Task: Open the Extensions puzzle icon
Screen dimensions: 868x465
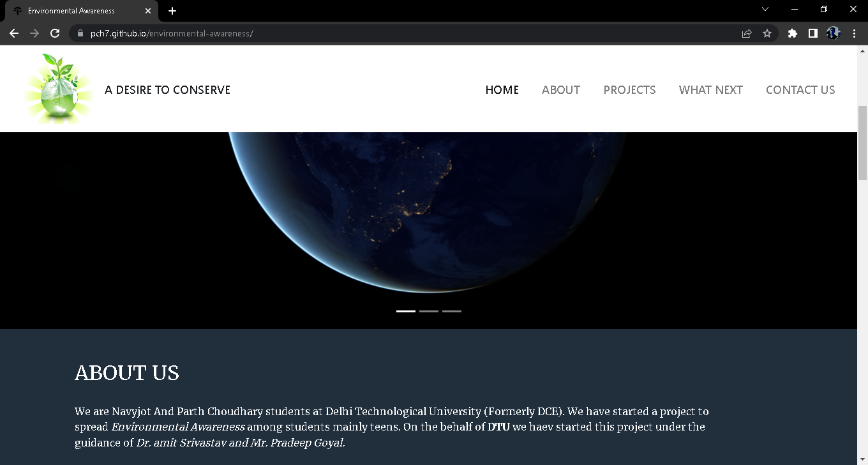Action: (x=793, y=33)
